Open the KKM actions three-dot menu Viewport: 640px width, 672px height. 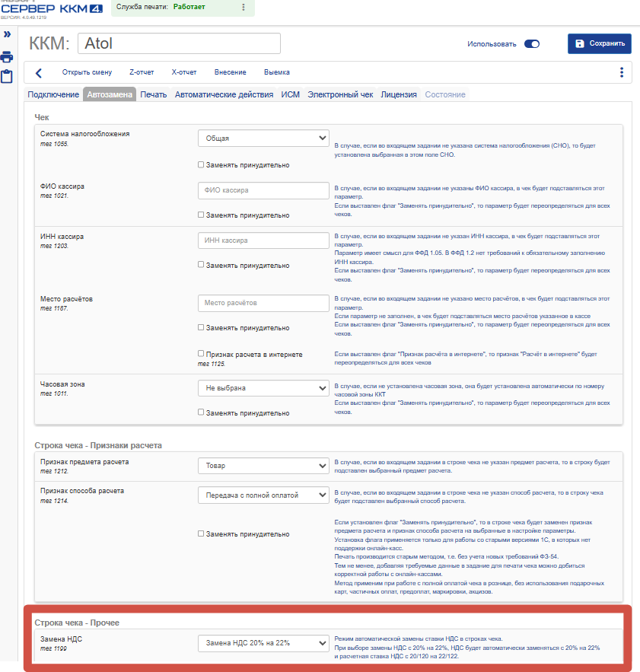[x=622, y=72]
